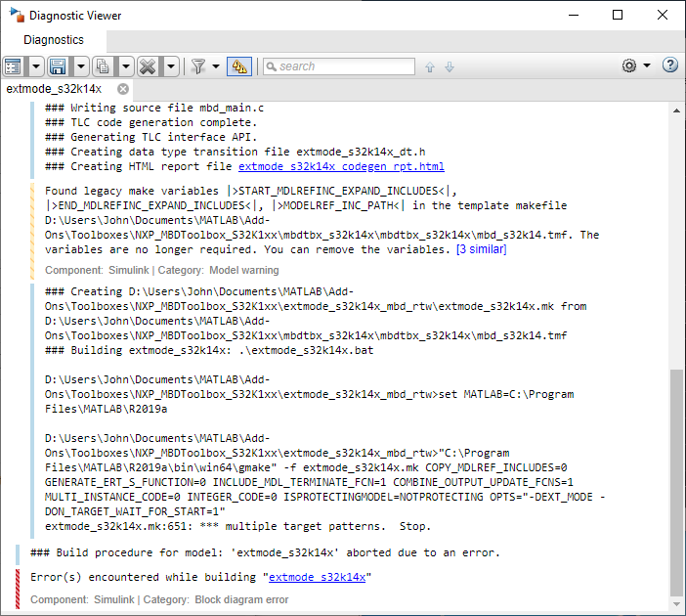Go to previous search result arrow
The height and width of the screenshot is (616, 686).
point(430,67)
